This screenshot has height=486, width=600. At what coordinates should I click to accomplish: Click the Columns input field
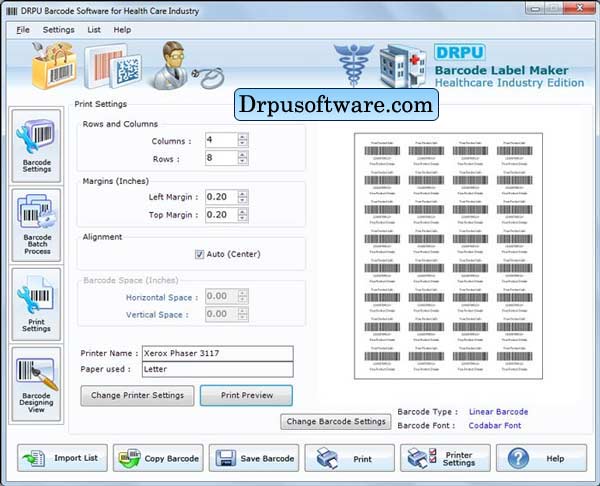coord(222,140)
